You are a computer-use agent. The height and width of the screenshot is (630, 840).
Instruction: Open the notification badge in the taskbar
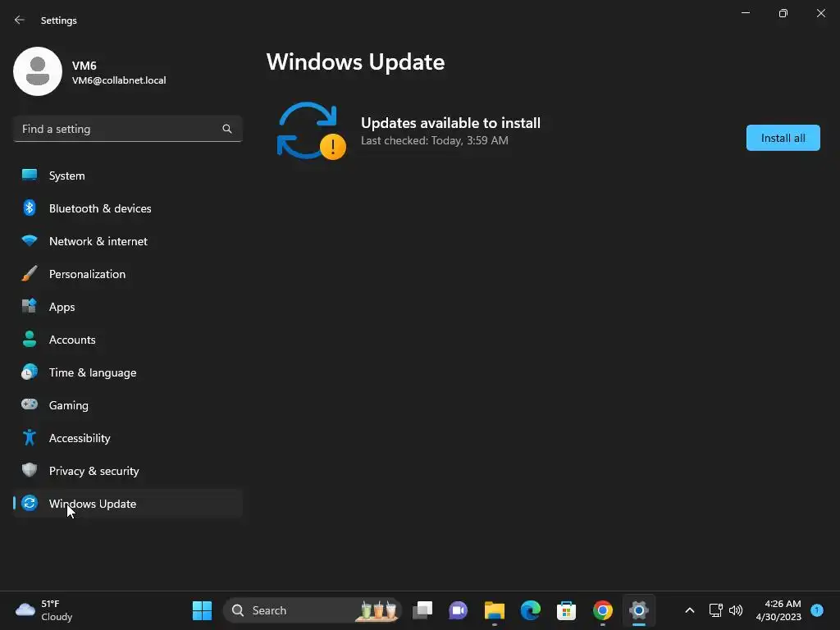point(817,609)
